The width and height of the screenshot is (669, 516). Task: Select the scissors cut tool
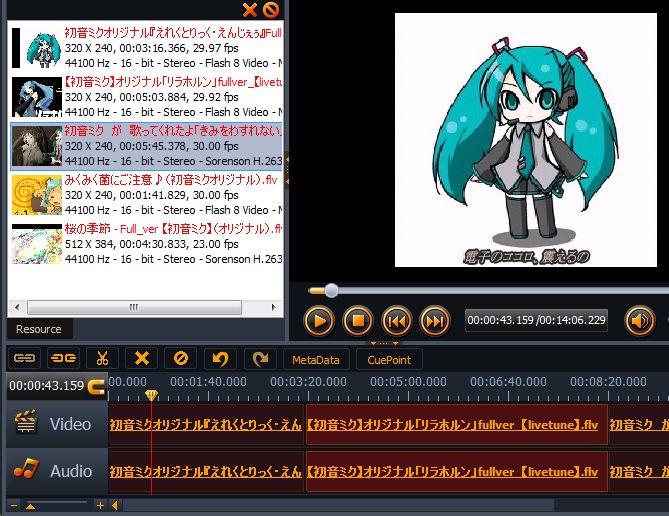102,358
